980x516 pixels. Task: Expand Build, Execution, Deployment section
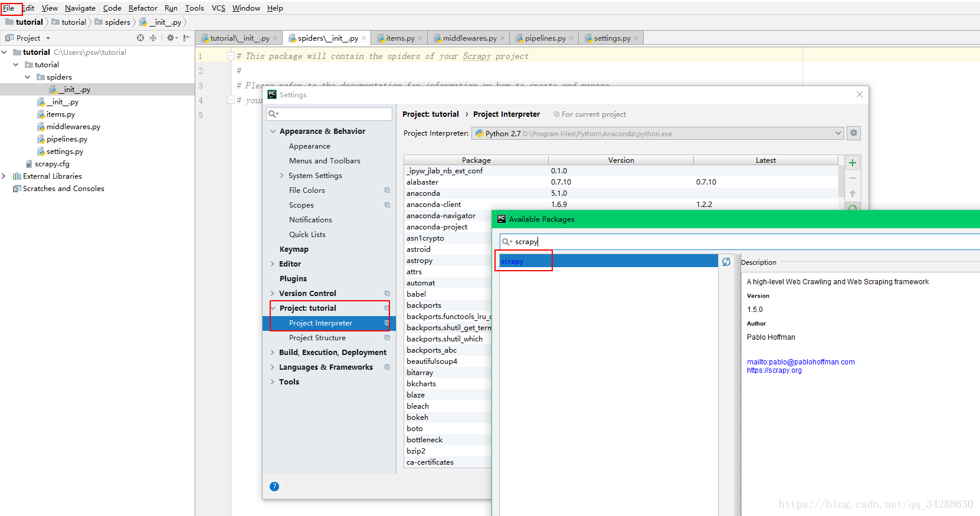point(273,353)
